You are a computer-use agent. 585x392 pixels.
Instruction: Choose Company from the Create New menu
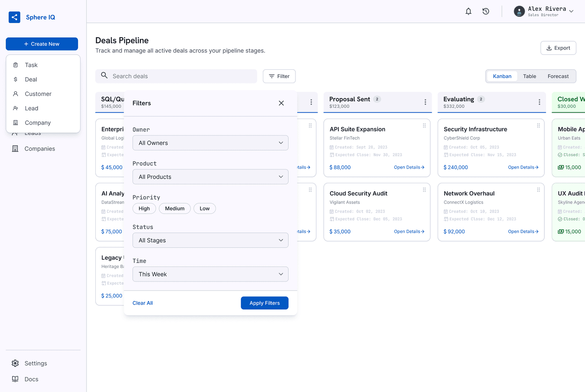click(x=43, y=123)
